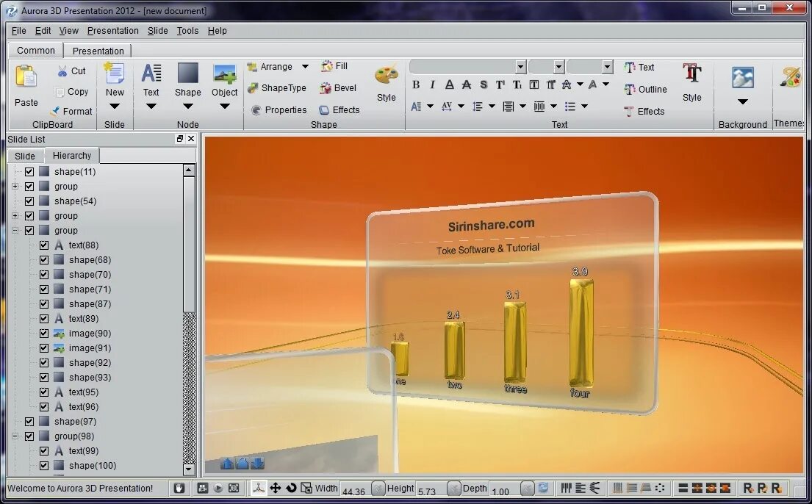The width and height of the screenshot is (812, 504).
Task: Click the Width value field
Action: pos(355,489)
